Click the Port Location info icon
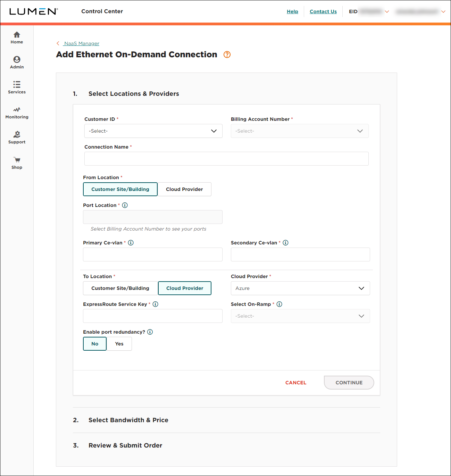This screenshot has height=476, width=451. click(x=125, y=205)
